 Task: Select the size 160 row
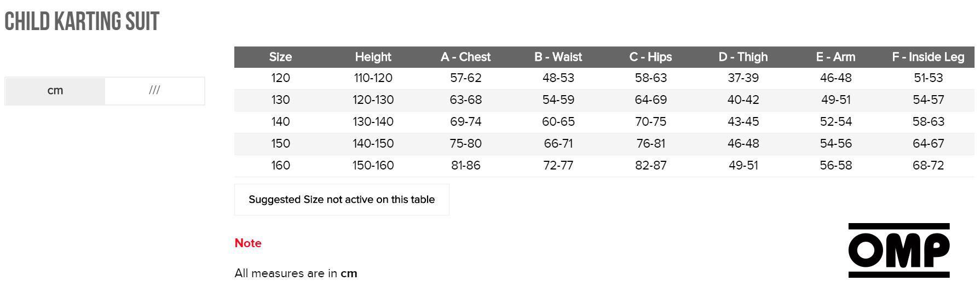tap(604, 166)
